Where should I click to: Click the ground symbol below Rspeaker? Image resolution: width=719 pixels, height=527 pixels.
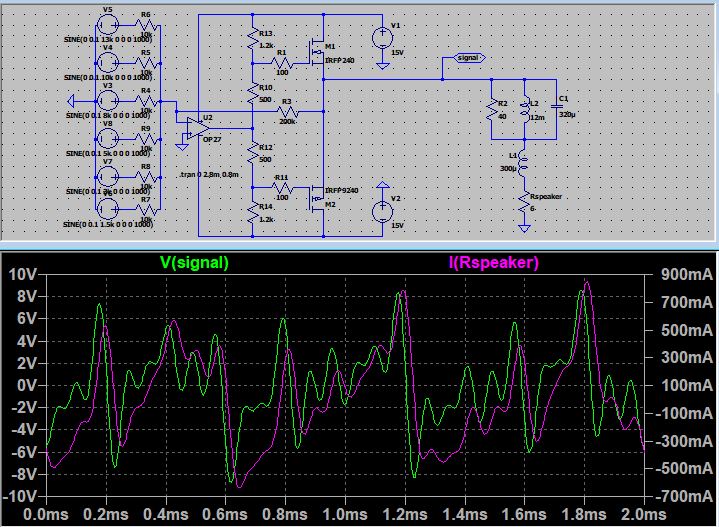(524, 228)
